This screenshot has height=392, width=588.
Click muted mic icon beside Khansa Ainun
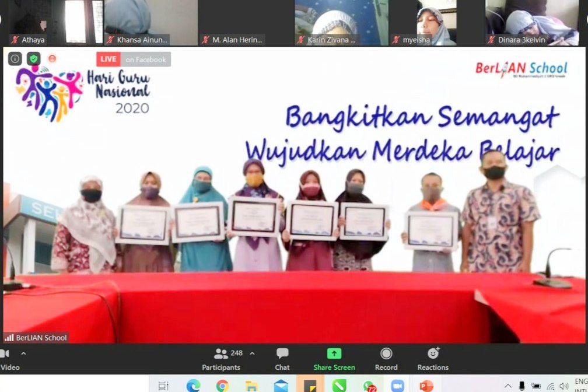(110, 40)
